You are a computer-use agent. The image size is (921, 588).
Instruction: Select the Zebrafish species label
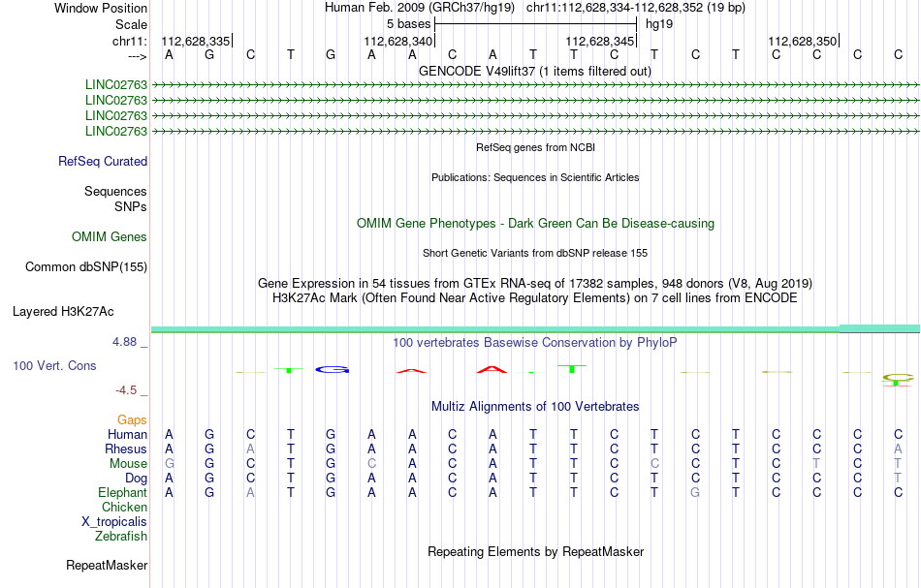coord(121,536)
